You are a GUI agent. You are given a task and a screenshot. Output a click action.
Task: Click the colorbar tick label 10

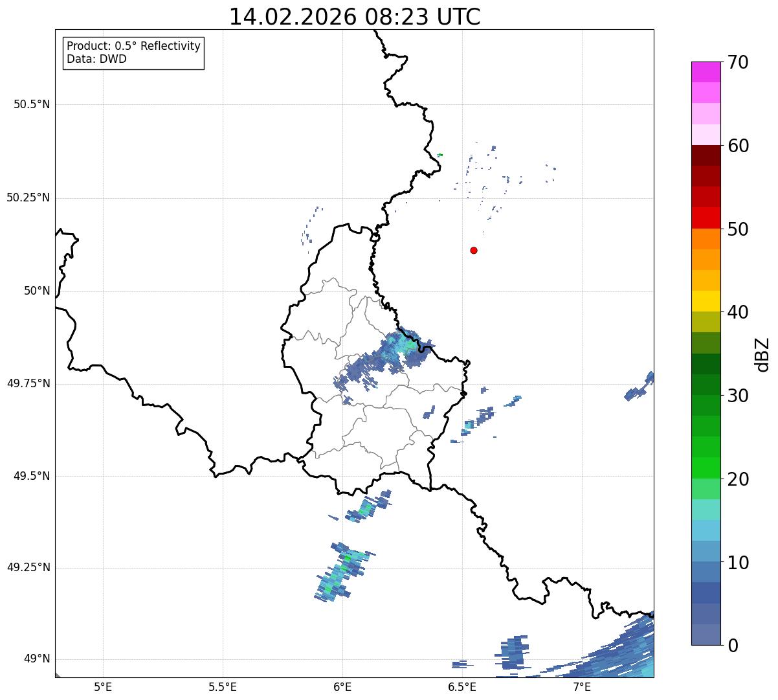(x=738, y=563)
